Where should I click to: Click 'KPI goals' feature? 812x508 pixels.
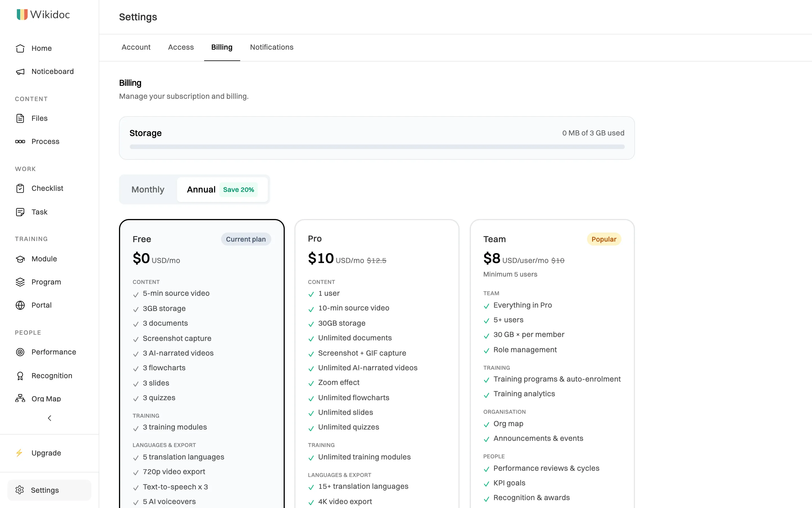(509, 483)
